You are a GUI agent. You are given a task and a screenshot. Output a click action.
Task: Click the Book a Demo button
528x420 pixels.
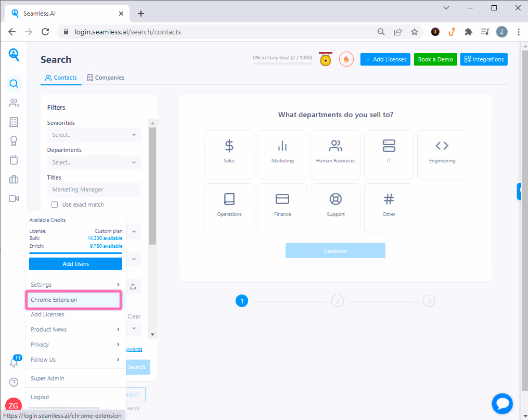tap(435, 59)
